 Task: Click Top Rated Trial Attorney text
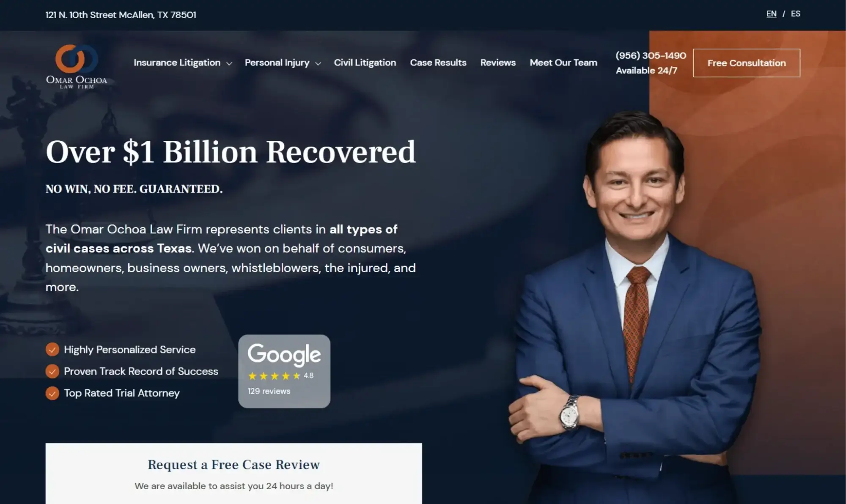122,393
